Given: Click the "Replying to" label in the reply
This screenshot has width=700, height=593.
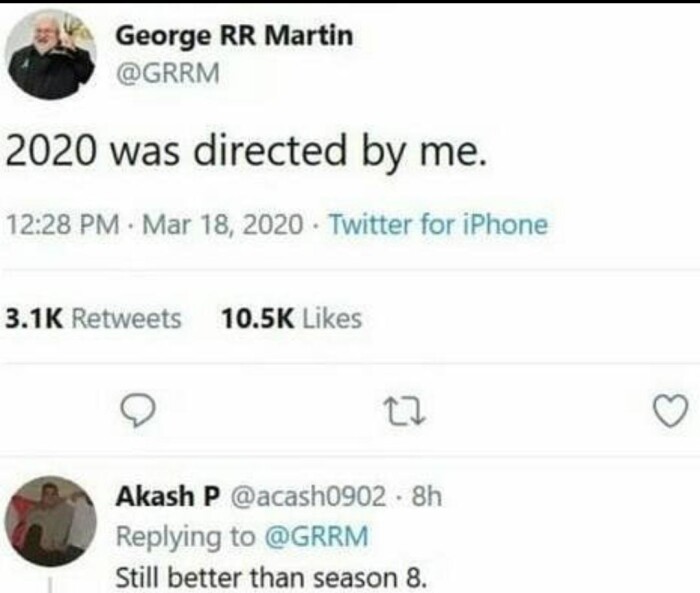Looking at the screenshot, I should pos(186,536).
